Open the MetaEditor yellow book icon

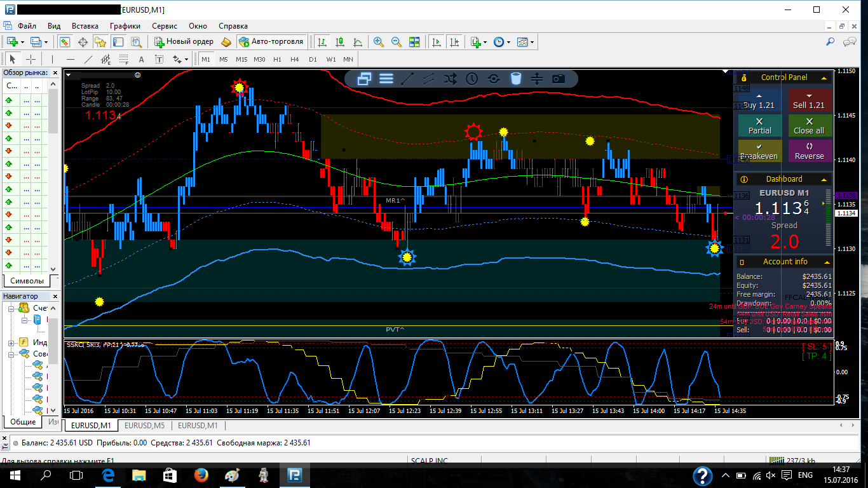click(227, 42)
